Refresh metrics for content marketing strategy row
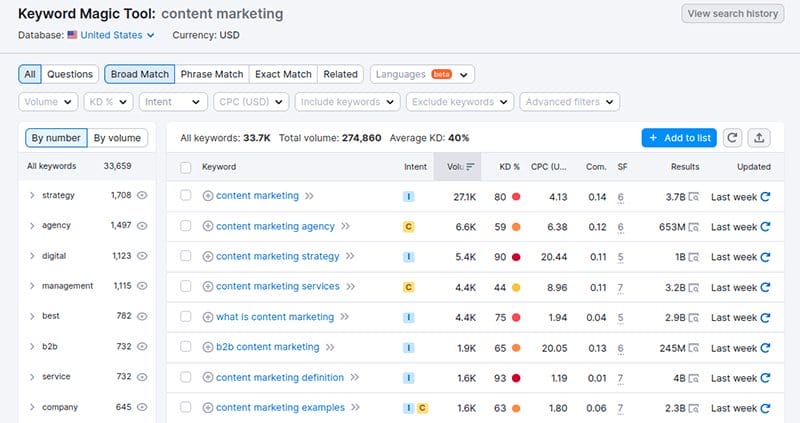This screenshot has width=800, height=423. (765, 257)
